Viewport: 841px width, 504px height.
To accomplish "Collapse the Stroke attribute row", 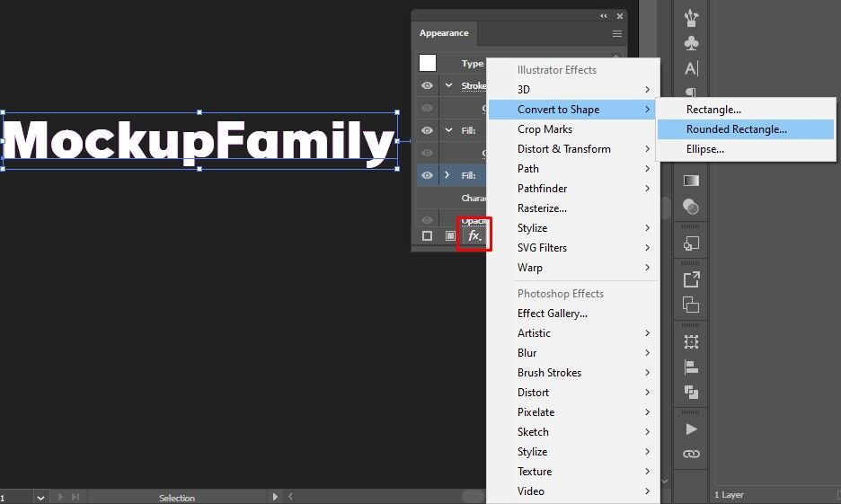I will click(448, 85).
